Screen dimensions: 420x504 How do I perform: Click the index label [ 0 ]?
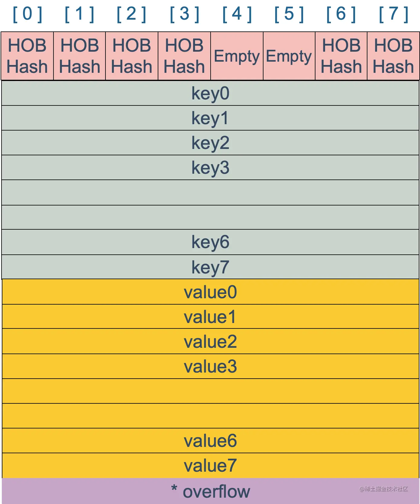[x=27, y=15]
